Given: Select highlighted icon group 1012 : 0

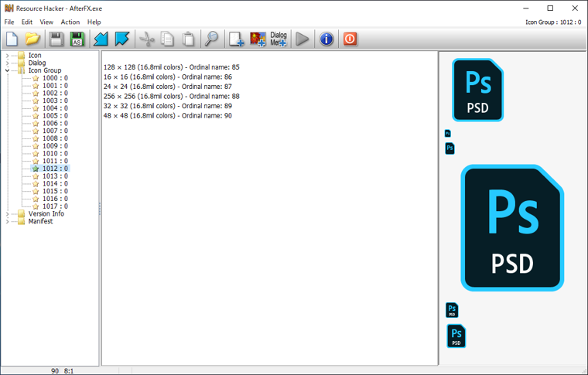Looking at the screenshot, I should (x=55, y=169).
